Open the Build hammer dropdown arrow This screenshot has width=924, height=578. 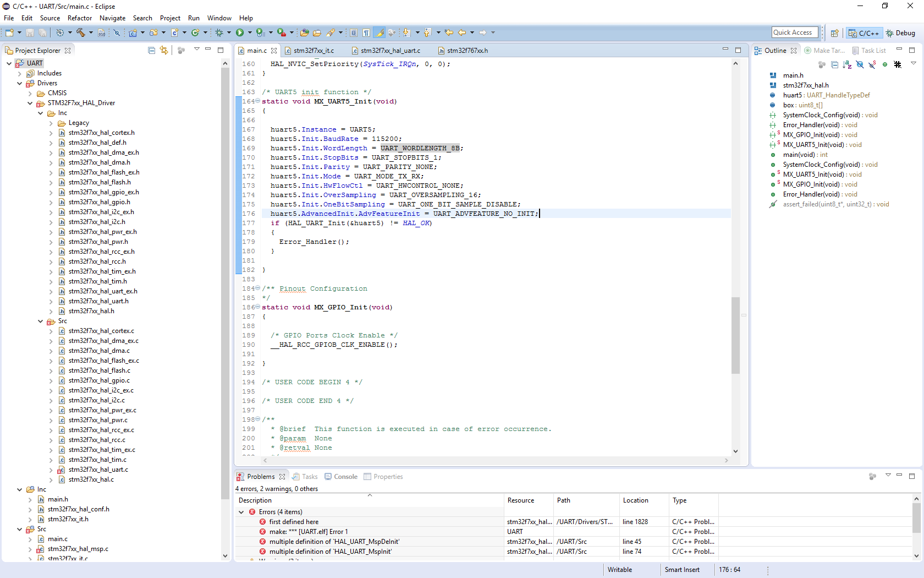pyautogui.click(x=91, y=32)
